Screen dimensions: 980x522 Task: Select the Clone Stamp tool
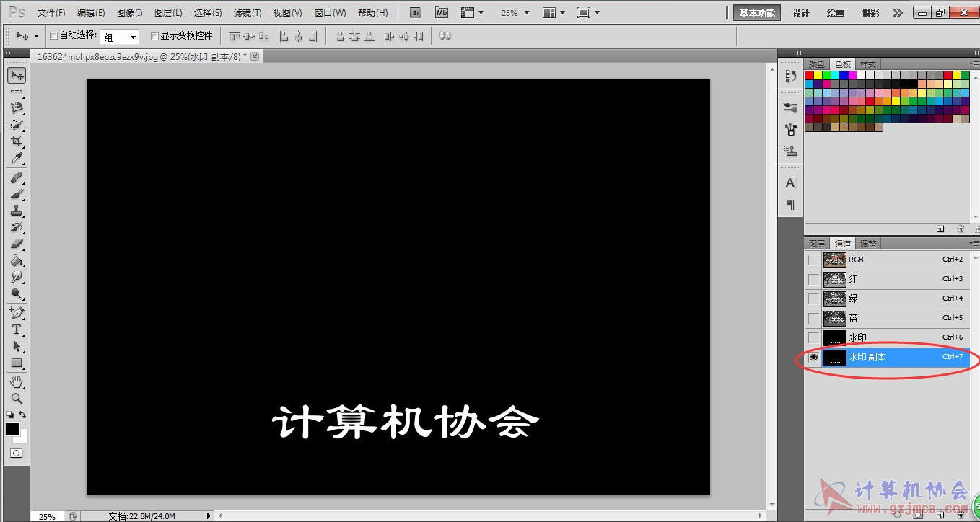pyautogui.click(x=16, y=211)
